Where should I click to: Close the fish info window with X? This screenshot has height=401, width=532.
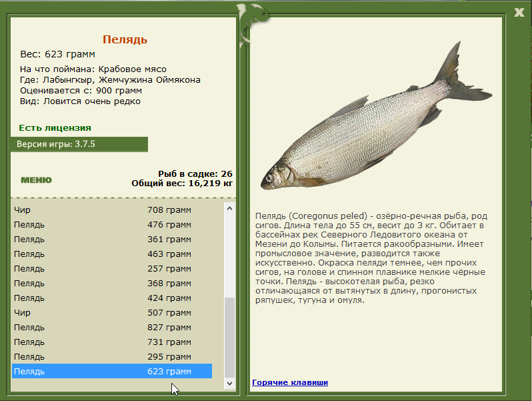point(519,13)
